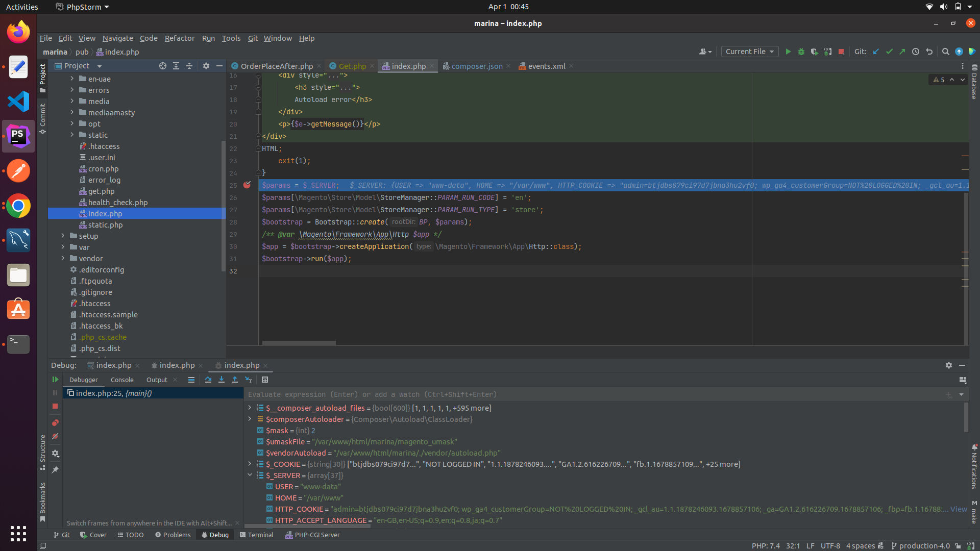
Task: Show Git history clock icon
Action: pos(916,52)
